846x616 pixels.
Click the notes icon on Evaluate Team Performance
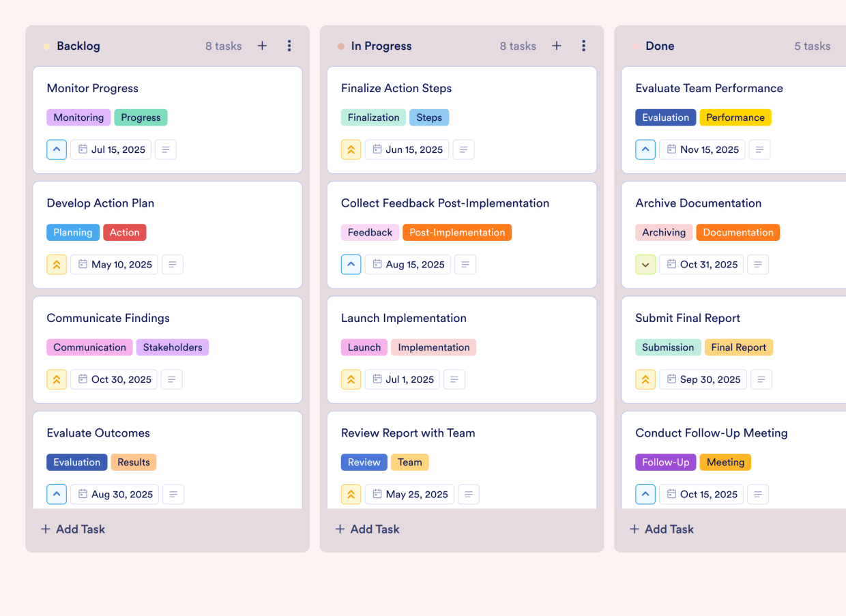(759, 149)
